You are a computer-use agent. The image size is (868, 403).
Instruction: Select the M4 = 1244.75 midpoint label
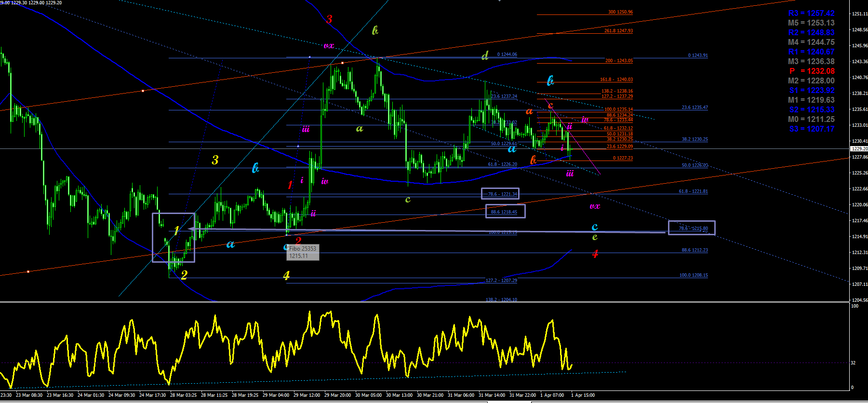pos(811,42)
